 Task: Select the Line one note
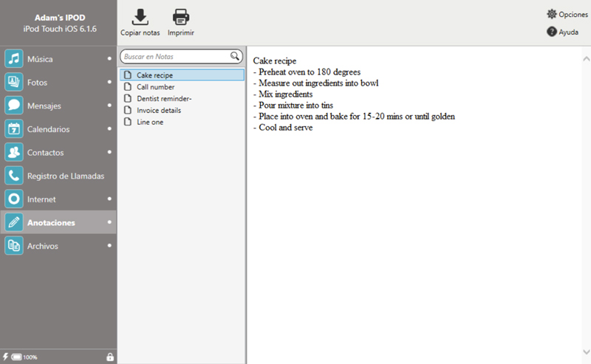tap(182, 122)
